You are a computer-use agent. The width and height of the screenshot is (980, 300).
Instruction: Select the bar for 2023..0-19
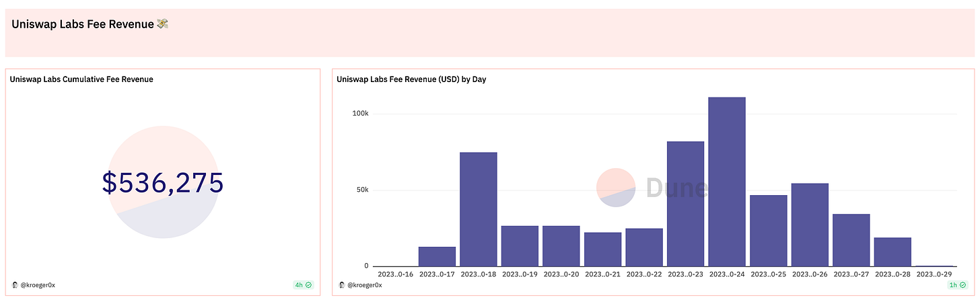pyautogui.click(x=520, y=246)
